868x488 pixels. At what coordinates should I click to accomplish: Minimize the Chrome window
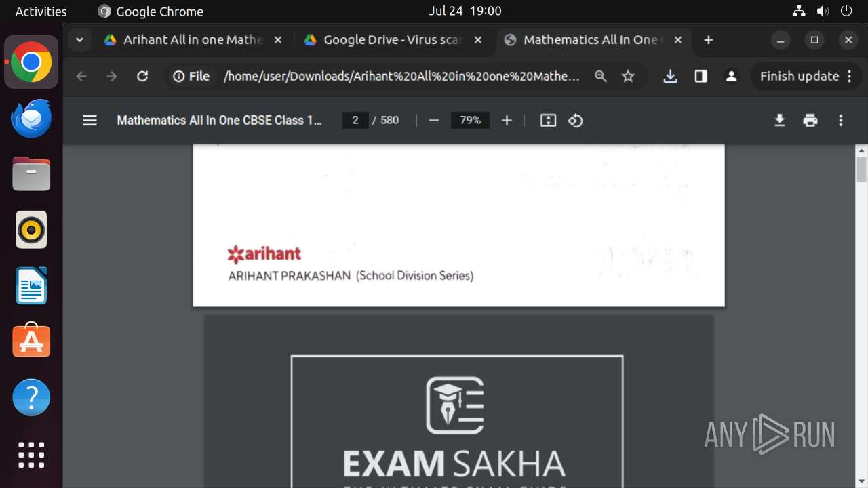click(x=781, y=40)
